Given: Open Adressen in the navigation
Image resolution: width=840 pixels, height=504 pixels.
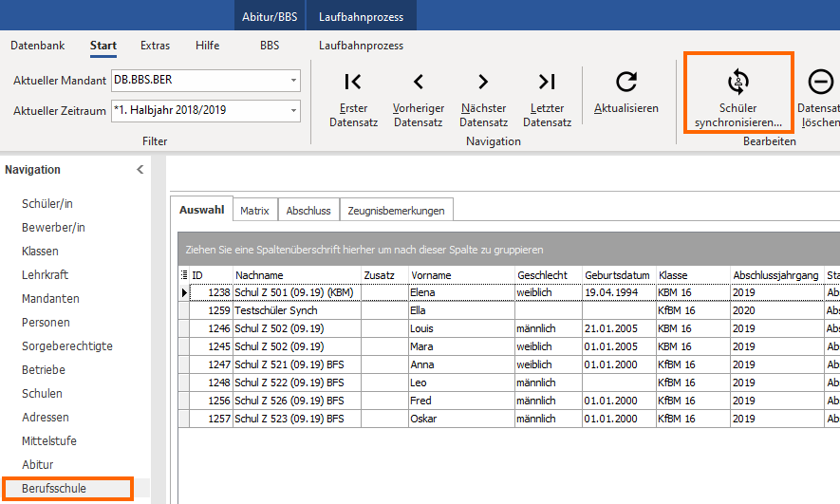Looking at the screenshot, I should [46, 417].
